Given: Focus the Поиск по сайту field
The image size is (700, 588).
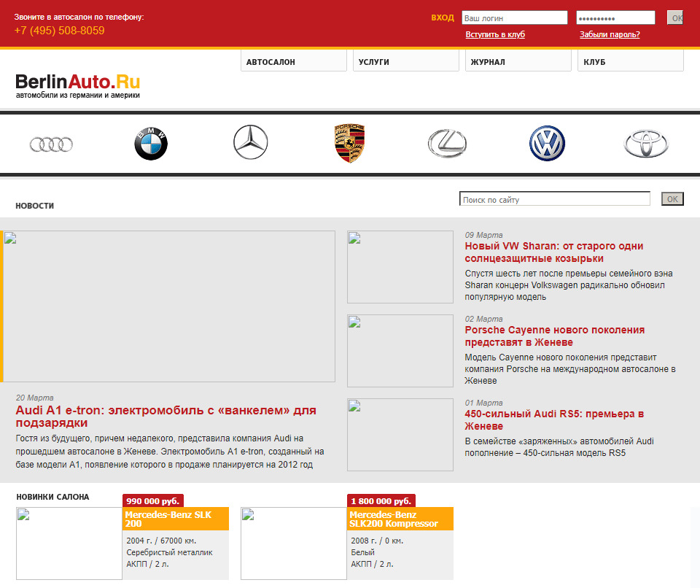Looking at the screenshot, I should (555, 199).
